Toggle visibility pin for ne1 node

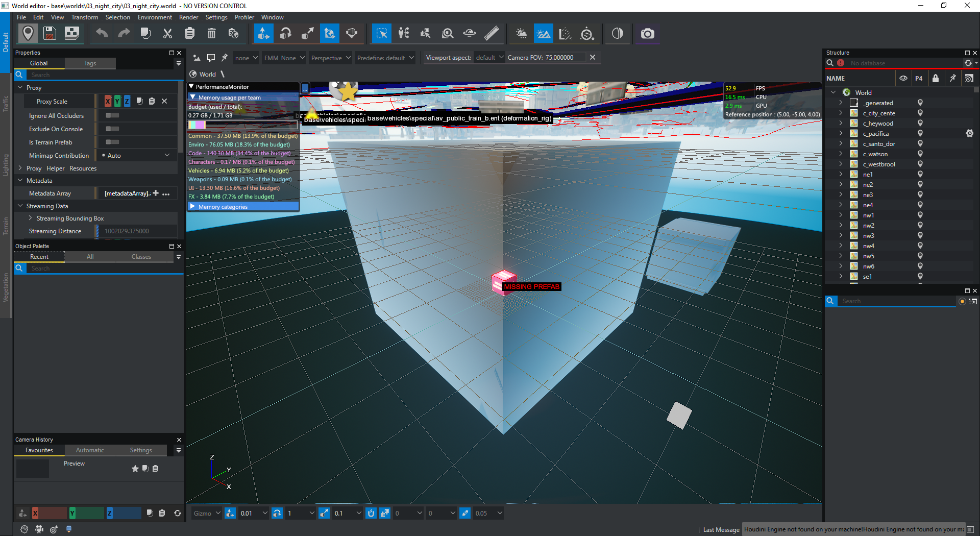920,174
